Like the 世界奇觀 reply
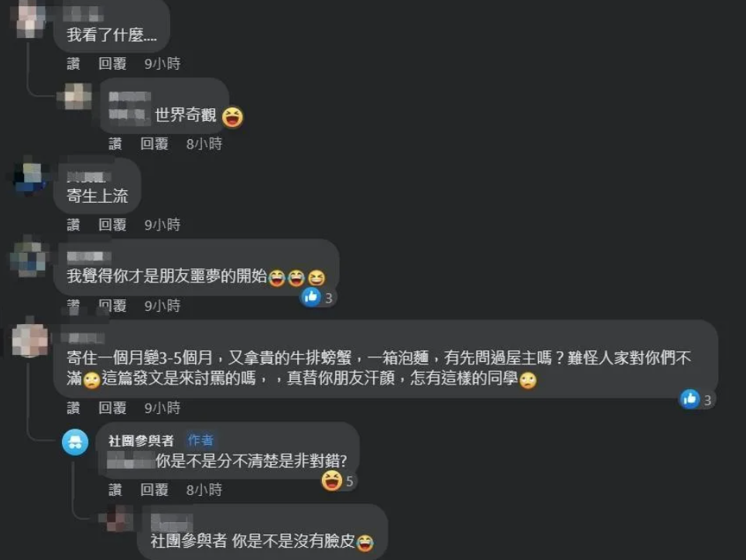This screenshot has height=560, width=746. coord(115,144)
